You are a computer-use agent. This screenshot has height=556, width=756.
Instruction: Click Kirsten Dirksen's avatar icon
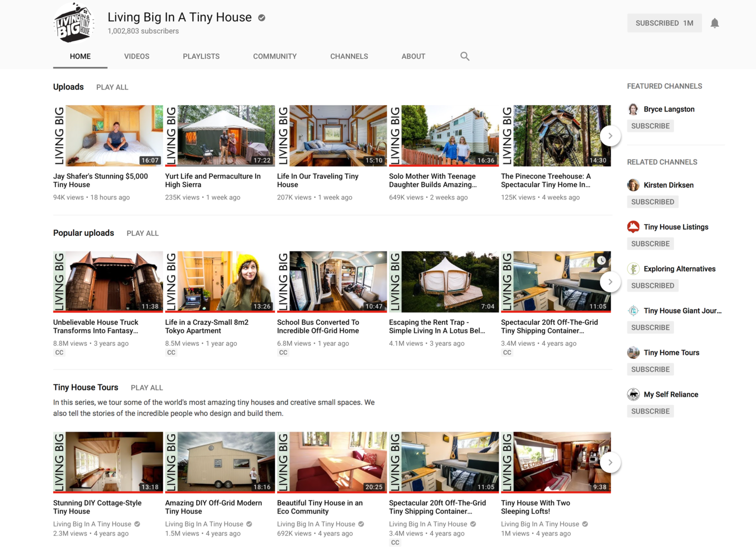tap(633, 185)
